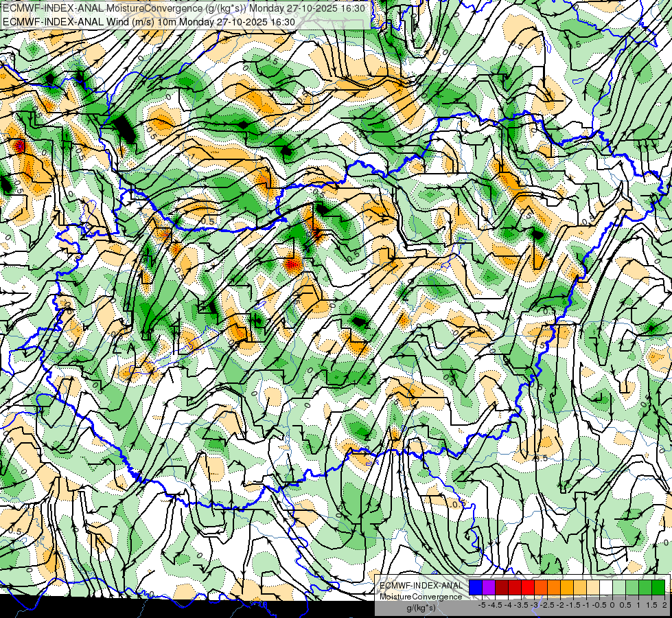Click the '-0.5' tick label on the color scale

coord(599,605)
